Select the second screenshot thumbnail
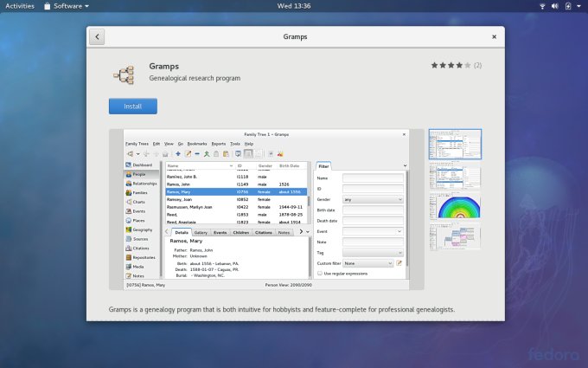Image resolution: width=588 pixels, height=368 pixels. (455, 176)
